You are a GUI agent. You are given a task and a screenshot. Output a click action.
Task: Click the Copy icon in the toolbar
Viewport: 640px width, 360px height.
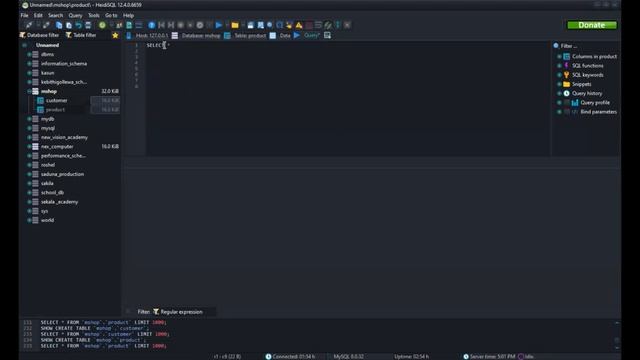[x=59, y=25]
